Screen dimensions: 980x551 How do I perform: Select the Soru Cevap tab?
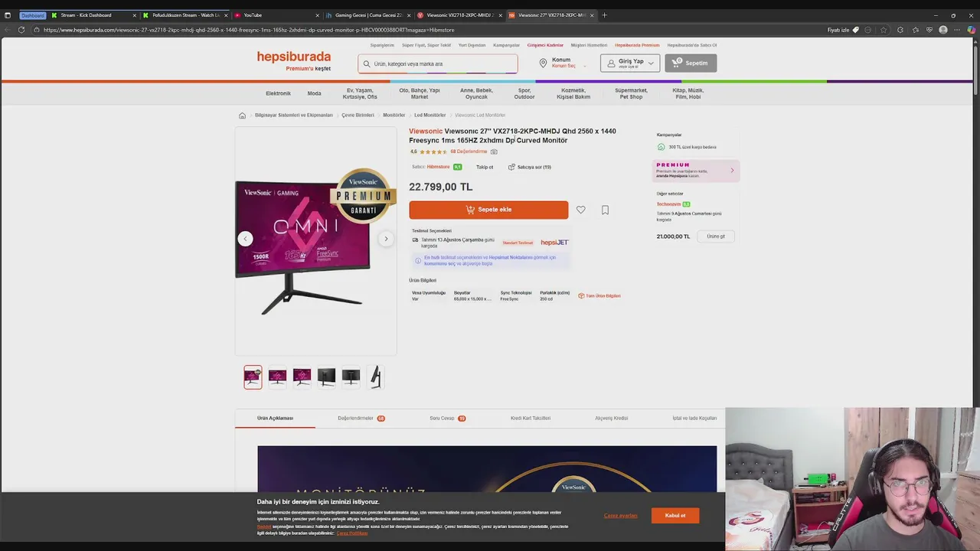(x=448, y=419)
